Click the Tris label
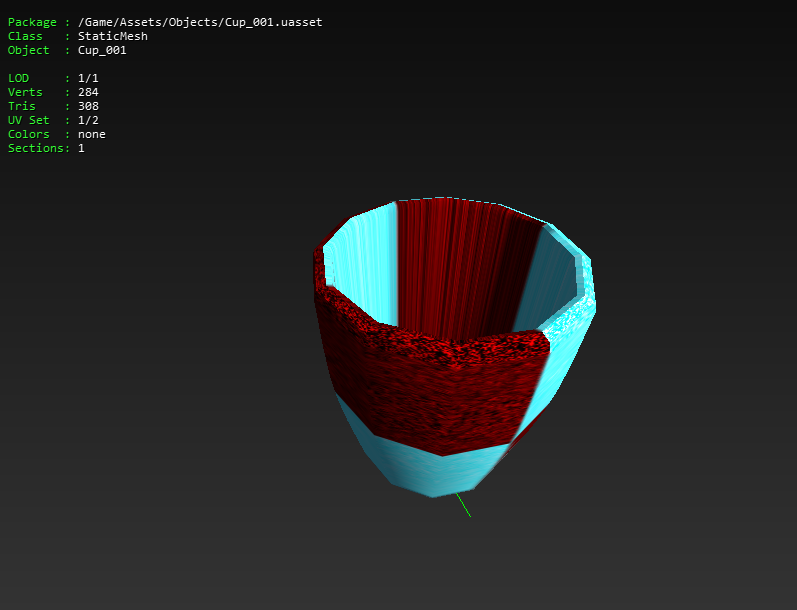The width and height of the screenshot is (797, 610). 21,106
